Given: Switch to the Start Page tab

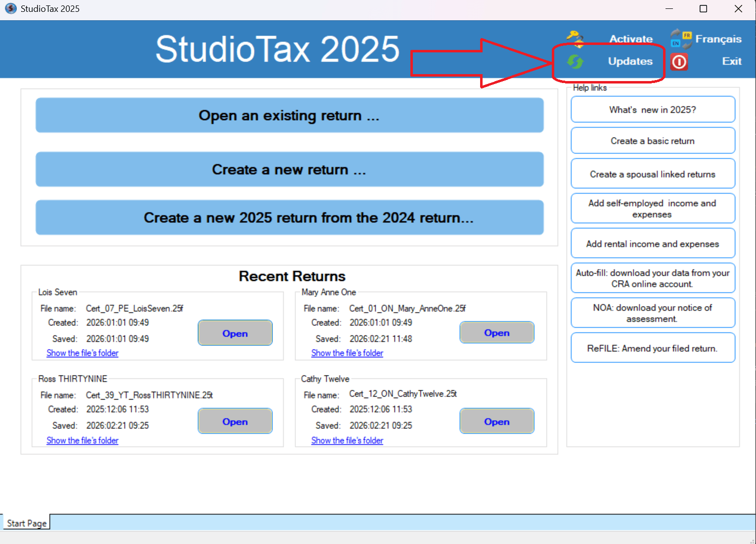Looking at the screenshot, I should (26, 522).
